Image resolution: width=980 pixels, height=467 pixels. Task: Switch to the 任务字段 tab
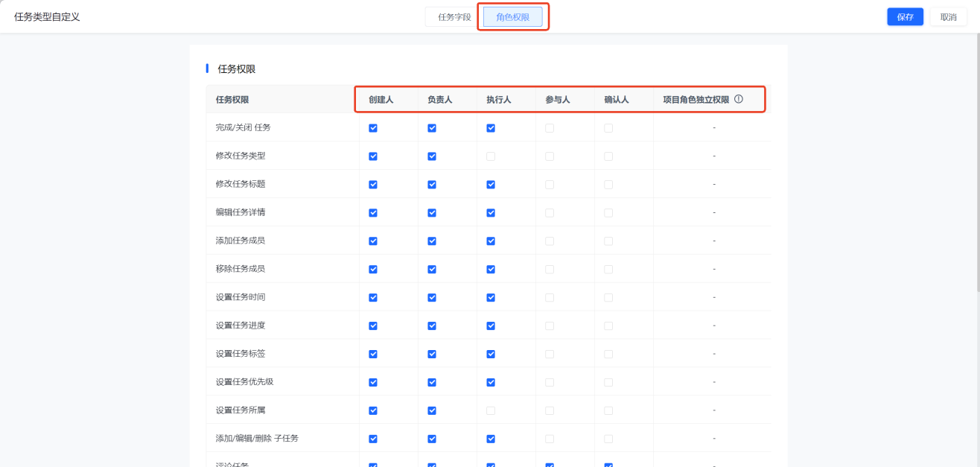click(454, 17)
